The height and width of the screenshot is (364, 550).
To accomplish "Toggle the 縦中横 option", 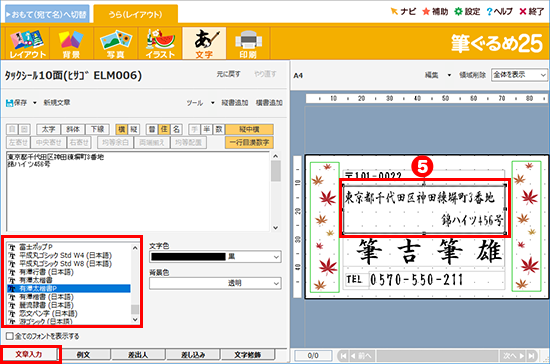I will (249, 129).
